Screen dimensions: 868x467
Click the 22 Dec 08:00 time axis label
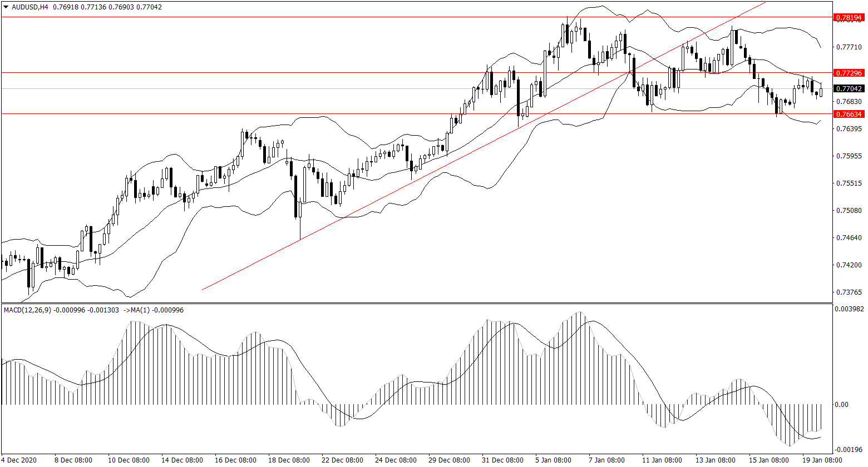(x=344, y=460)
